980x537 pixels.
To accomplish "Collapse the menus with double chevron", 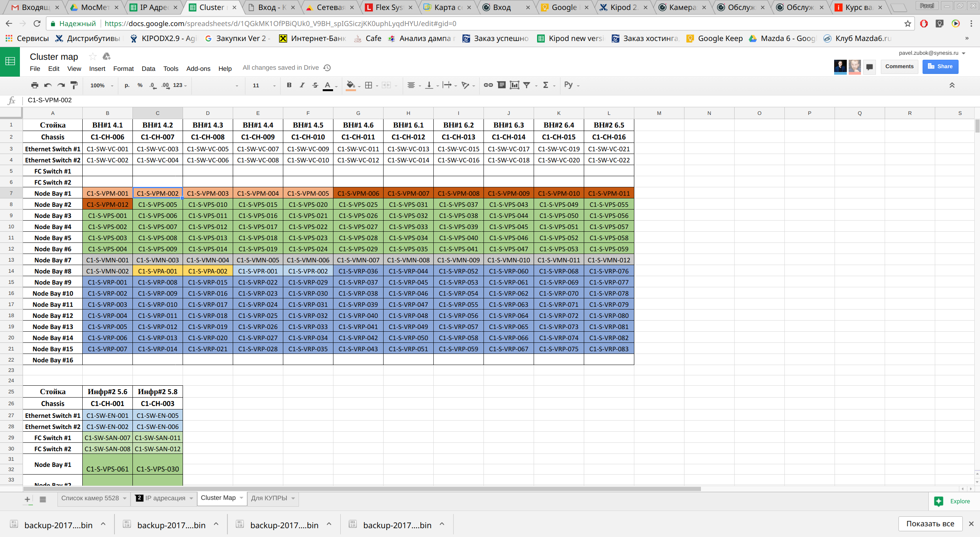I will (x=952, y=85).
